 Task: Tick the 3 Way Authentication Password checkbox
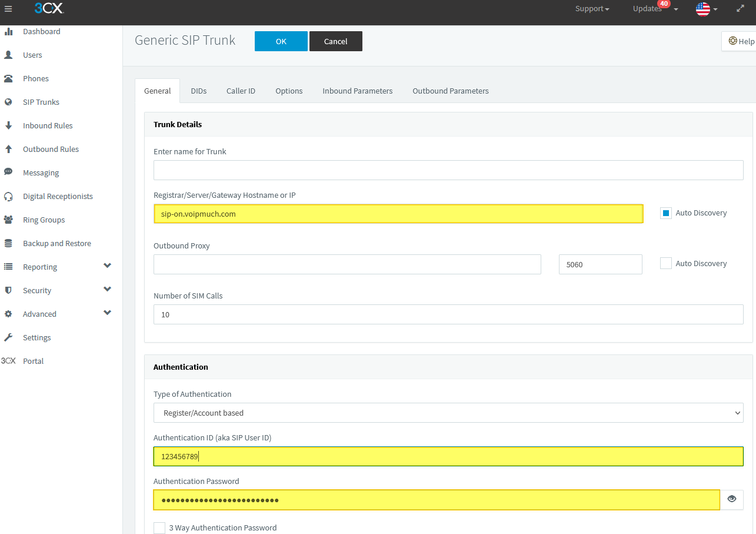pyautogui.click(x=159, y=528)
